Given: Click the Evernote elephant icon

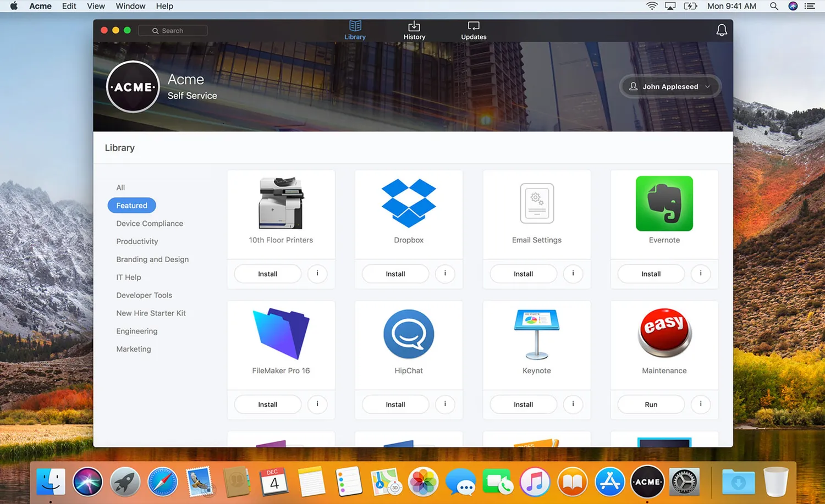Looking at the screenshot, I should [664, 203].
